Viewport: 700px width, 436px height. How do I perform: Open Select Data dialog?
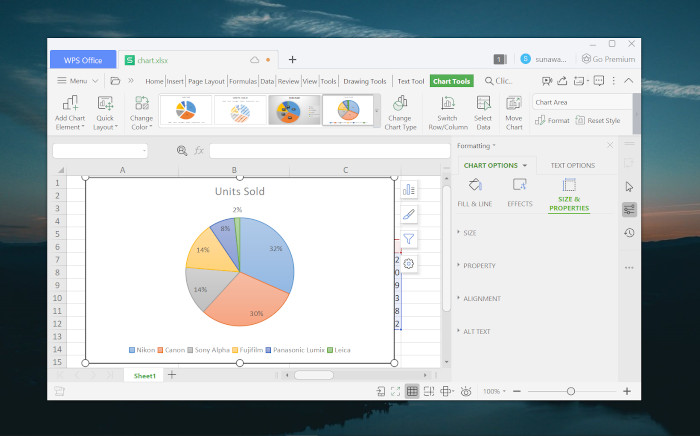[483, 113]
